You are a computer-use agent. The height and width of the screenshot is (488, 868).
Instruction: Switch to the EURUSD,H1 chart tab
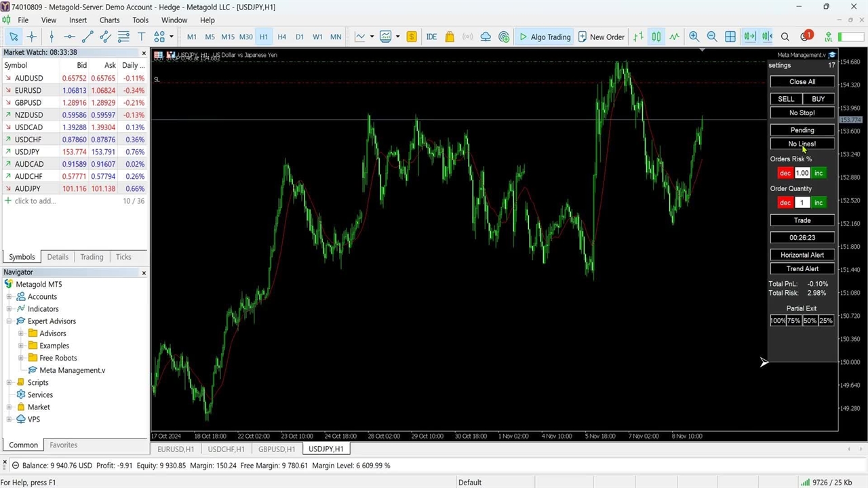[x=176, y=449]
